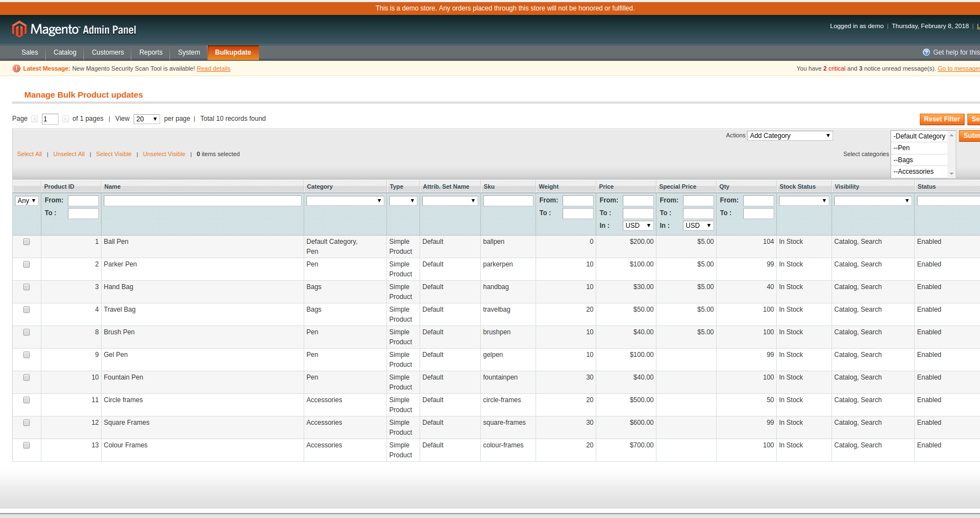The width and height of the screenshot is (980, 518).
Task: Select the Hand Bag row checkbox
Action: coord(27,287)
